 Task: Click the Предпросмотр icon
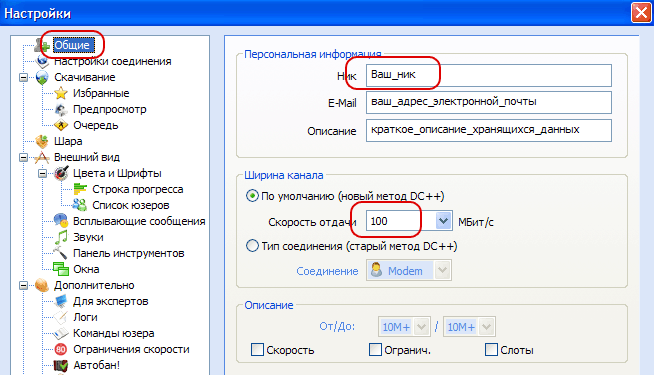coord(61,109)
